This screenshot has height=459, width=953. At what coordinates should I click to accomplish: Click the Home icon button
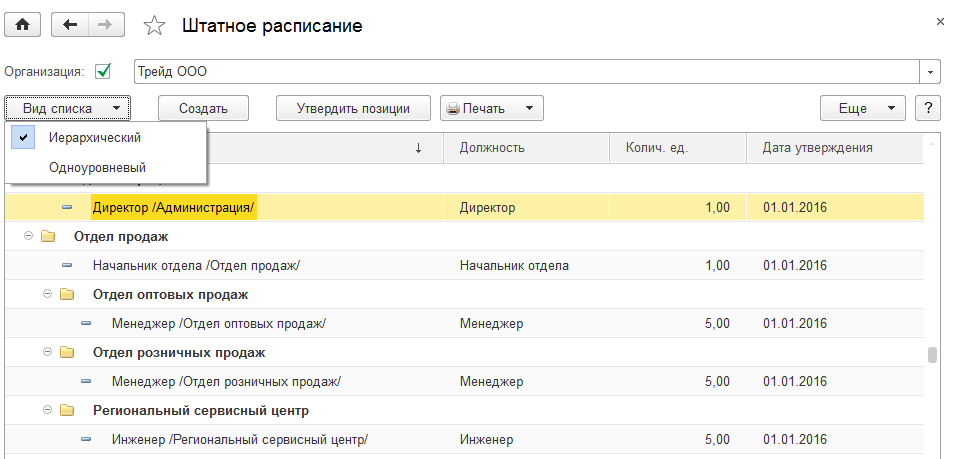(22, 25)
